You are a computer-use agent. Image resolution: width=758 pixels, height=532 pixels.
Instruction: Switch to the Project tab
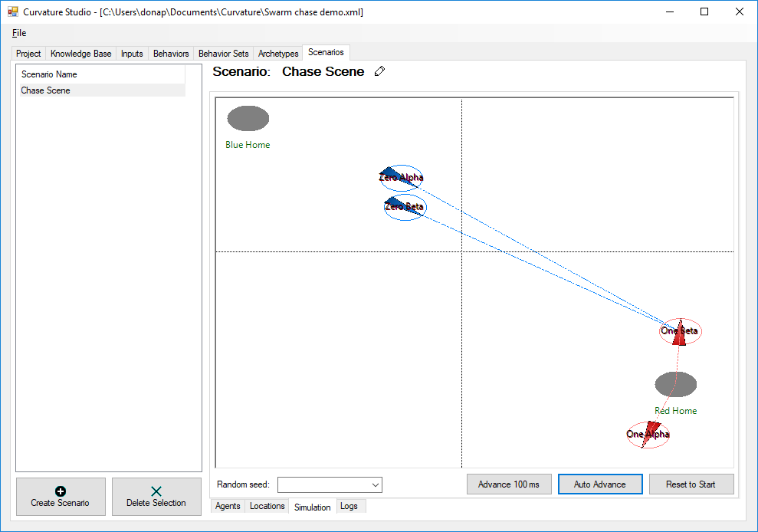click(x=28, y=54)
